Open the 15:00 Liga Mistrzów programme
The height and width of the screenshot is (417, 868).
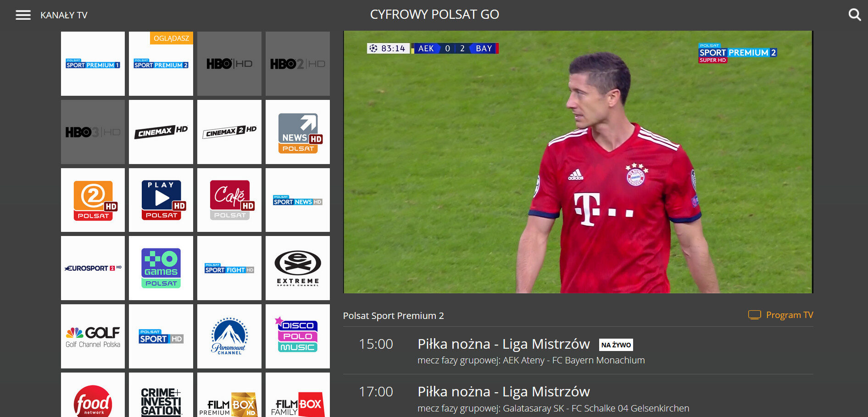pos(578,351)
